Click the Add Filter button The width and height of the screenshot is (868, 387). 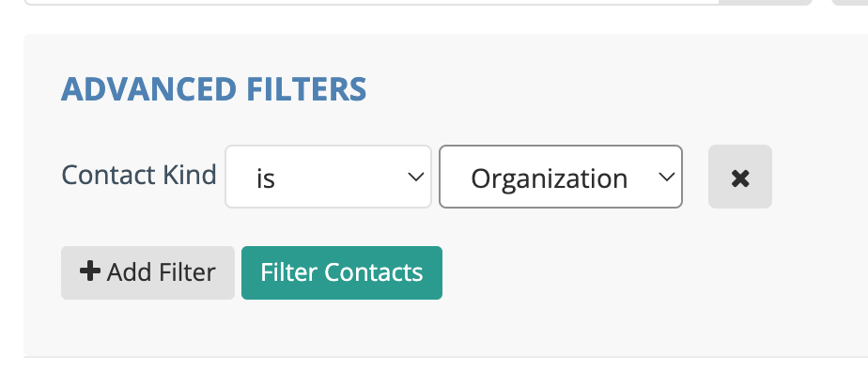click(x=147, y=272)
